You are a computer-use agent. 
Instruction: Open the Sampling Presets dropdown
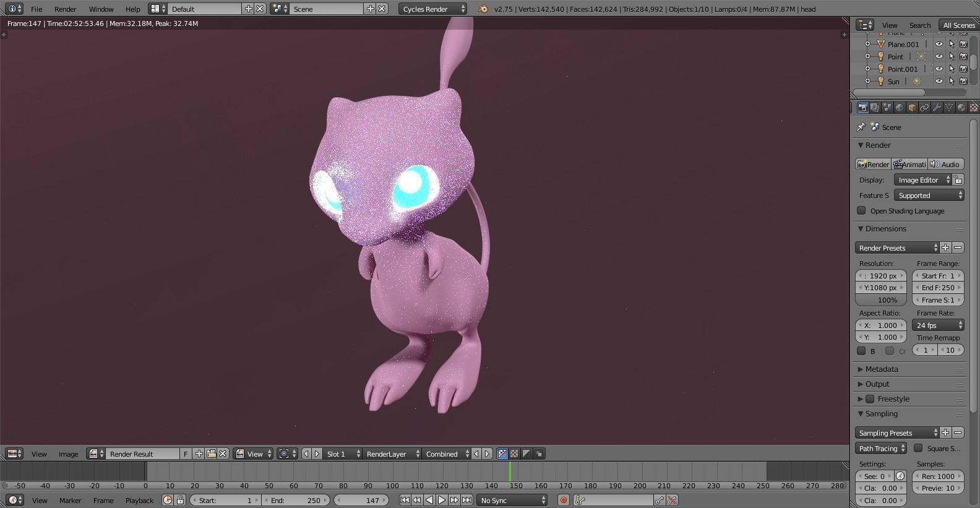897,433
